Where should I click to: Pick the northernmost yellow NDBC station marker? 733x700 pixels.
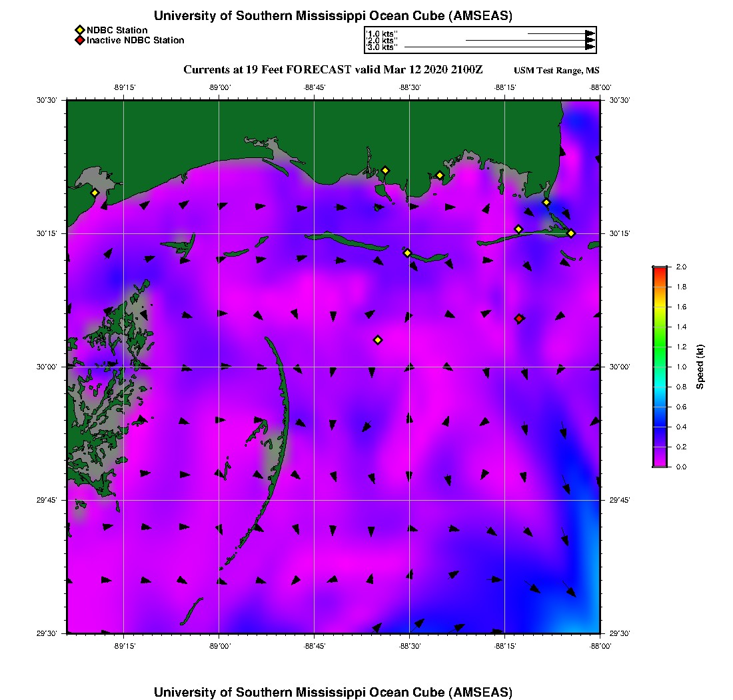coord(385,170)
